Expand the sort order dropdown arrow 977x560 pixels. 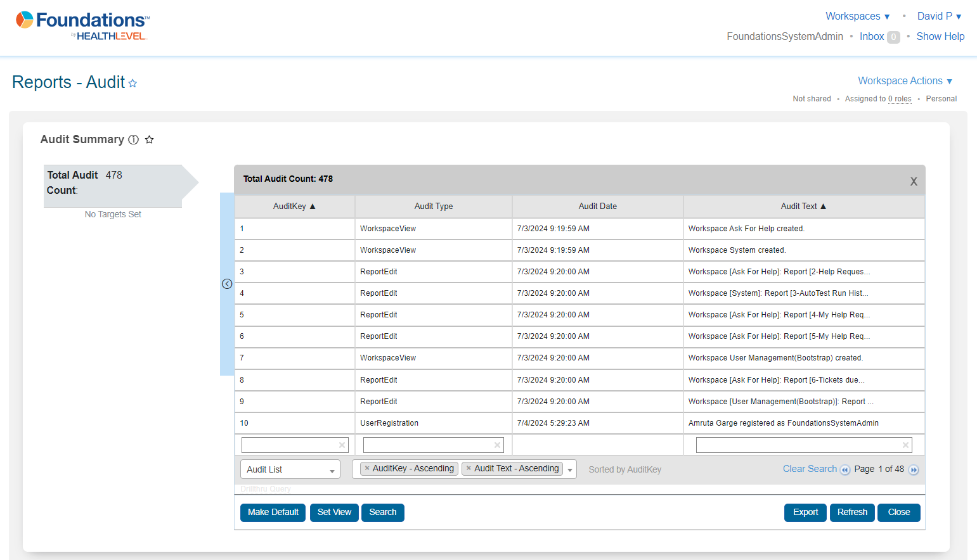coord(570,470)
